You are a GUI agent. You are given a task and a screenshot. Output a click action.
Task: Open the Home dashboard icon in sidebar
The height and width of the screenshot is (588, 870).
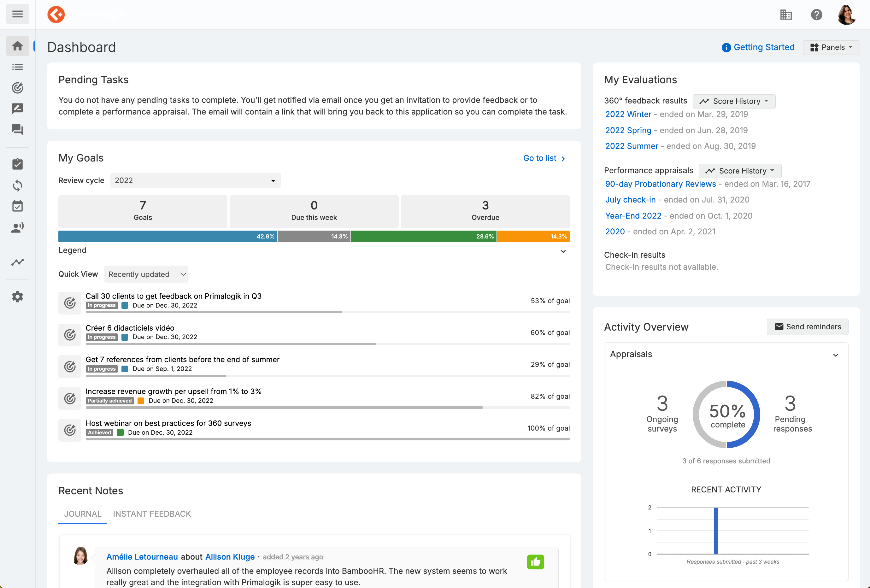coord(18,46)
